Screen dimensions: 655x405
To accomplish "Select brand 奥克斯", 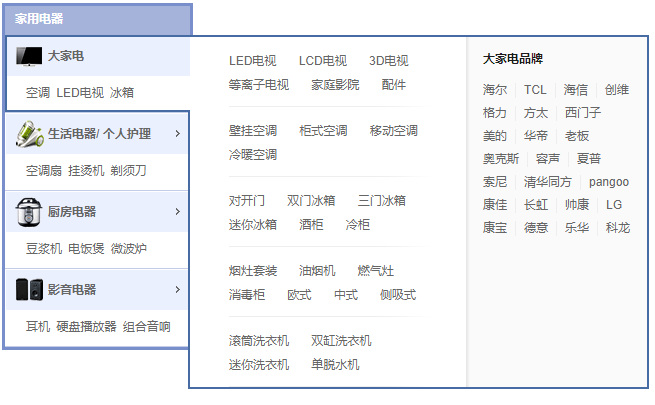I will pyautogui.click(x=501, y=159).
